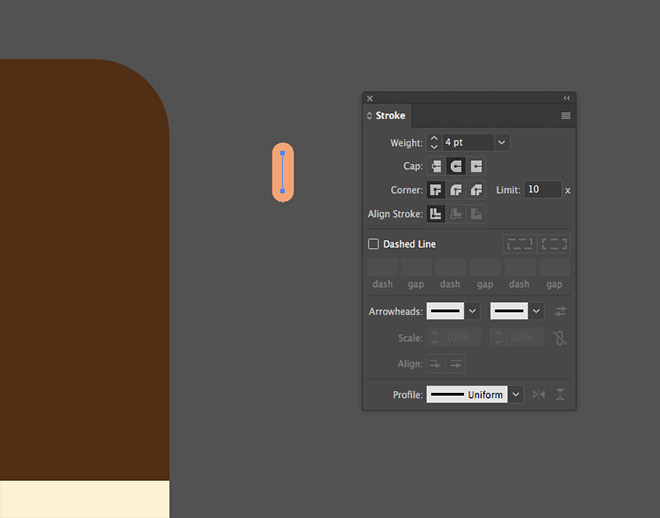660x518 pixels.
Task: Select the brown rounded rectangle shape
Action: (x=84, y=269)
